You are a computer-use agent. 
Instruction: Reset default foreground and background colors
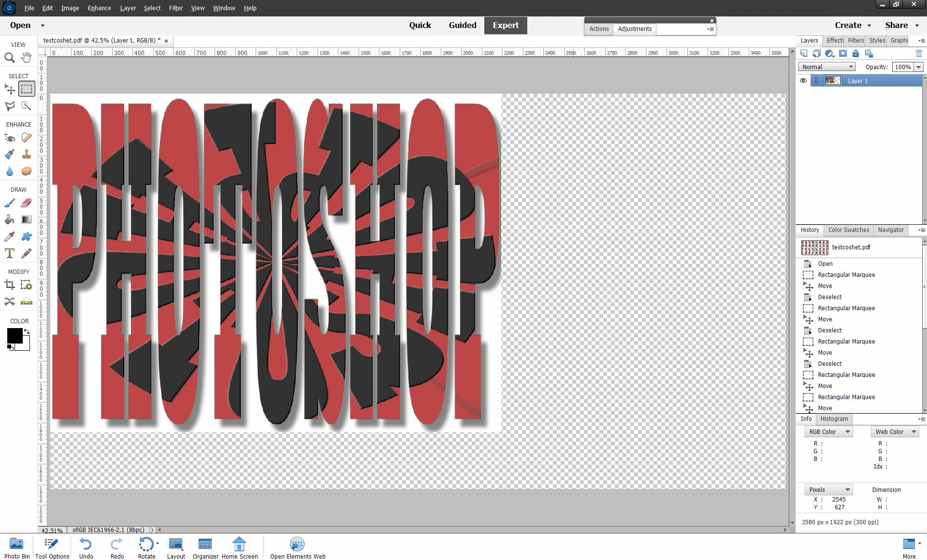(10, 347)
